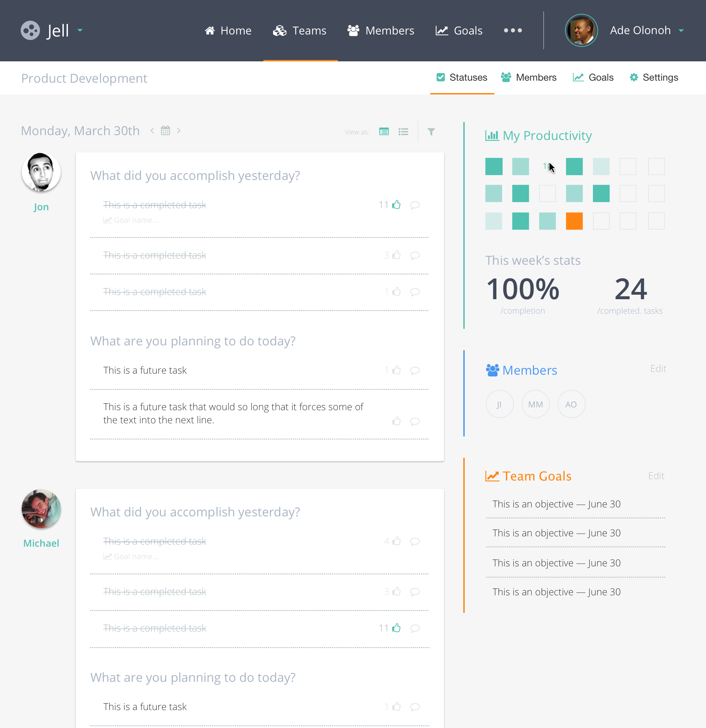Click the MM member avatar circle
The height and width of the screenshot is (728, 706).
(x=535, y=404)
